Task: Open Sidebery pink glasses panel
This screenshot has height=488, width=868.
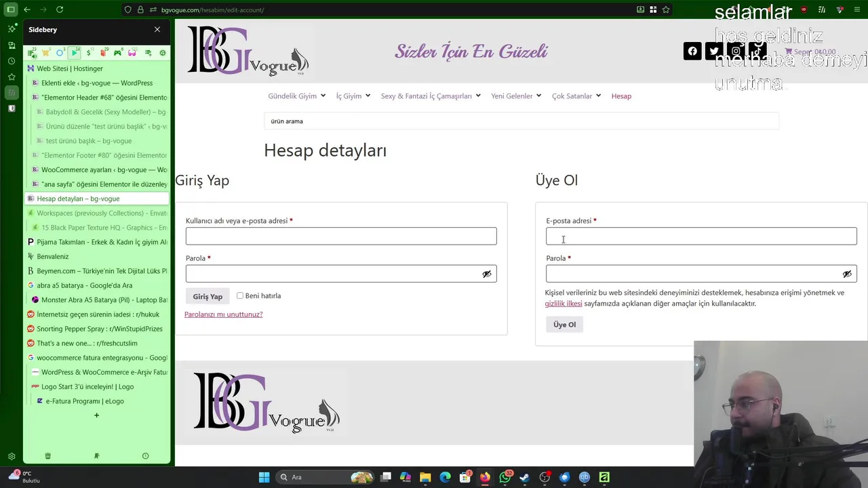Action: (x=133, y=53)
